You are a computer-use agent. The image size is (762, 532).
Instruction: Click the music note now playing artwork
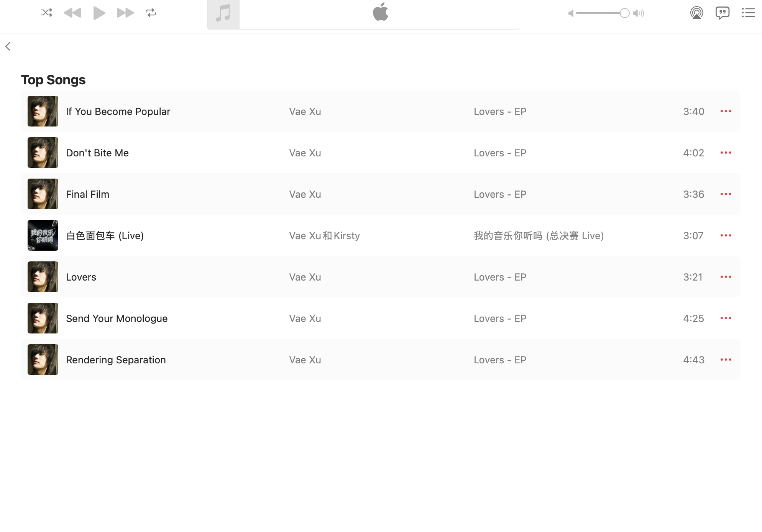(x=223, y=14)
